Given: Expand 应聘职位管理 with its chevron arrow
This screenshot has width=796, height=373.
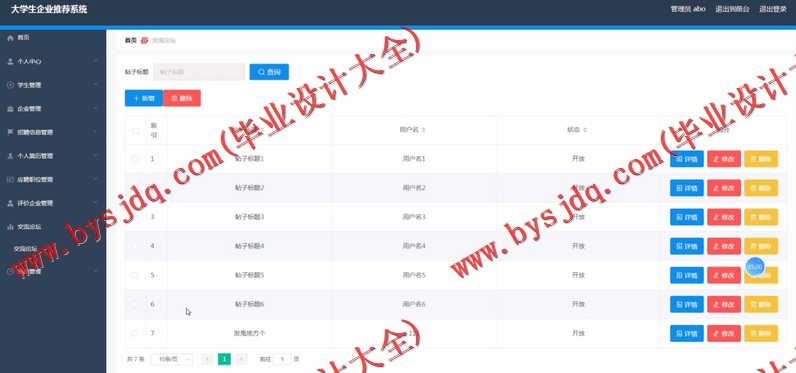Looking at the screenshot, I should 95,180.
